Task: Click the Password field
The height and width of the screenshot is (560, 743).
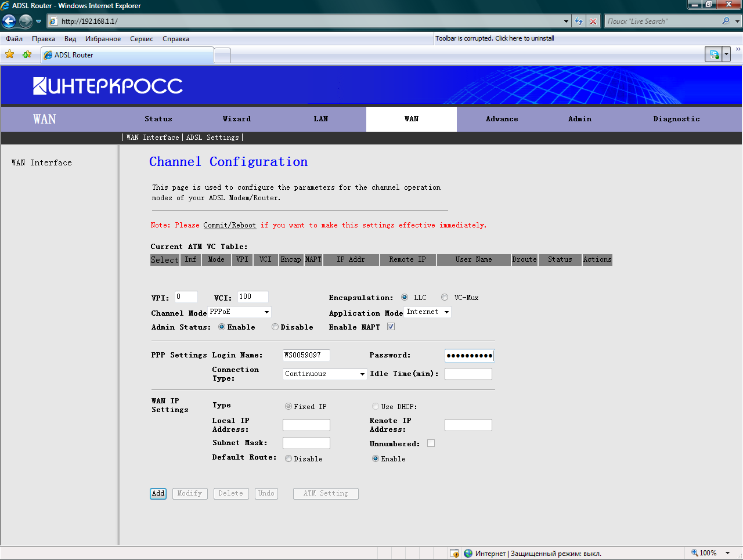Action: (x=470, y=356)
